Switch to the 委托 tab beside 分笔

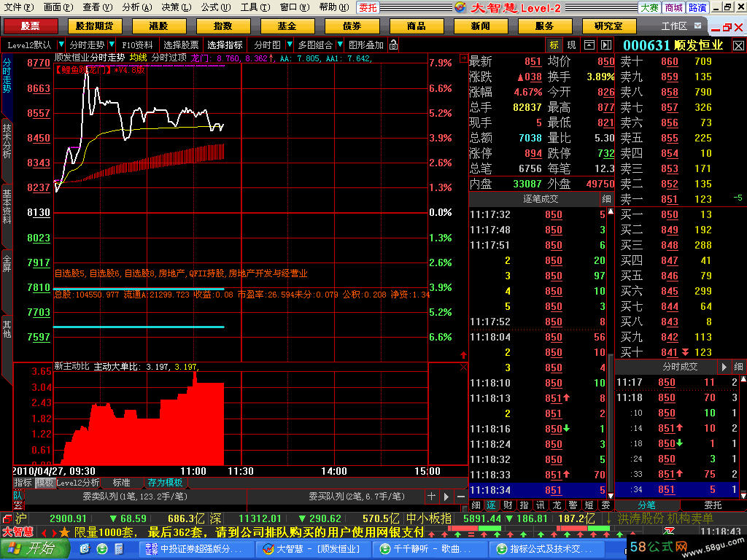(713, 505)
